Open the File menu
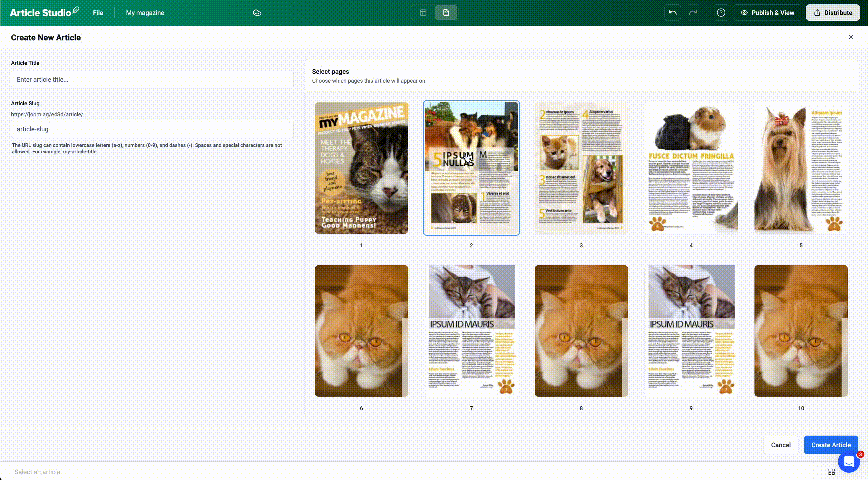868x480 pixels. pos(98,12)
